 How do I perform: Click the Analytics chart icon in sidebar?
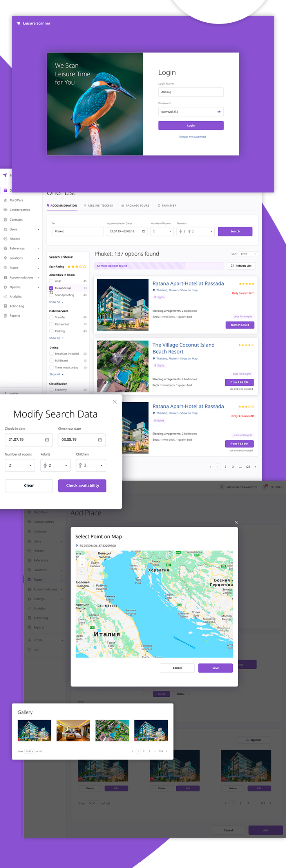click(x=5, y=296)
